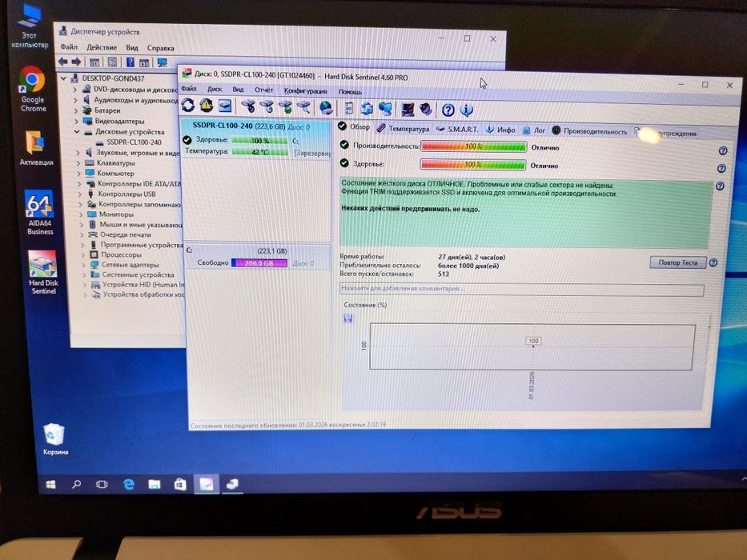Switch to S.M.A.R.T. tab

click(457, 129)
